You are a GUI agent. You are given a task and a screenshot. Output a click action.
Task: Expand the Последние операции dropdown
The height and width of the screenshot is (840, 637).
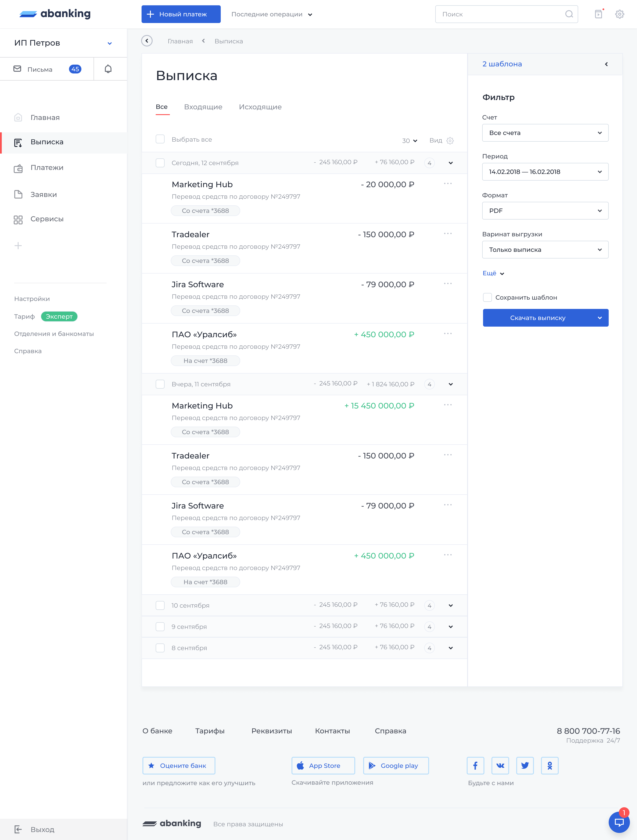[272, 14]
